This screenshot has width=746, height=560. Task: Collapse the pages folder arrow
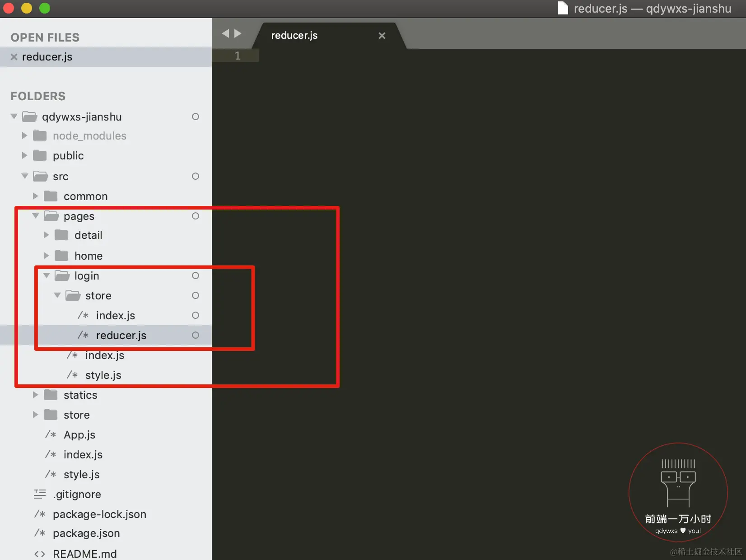36,216
